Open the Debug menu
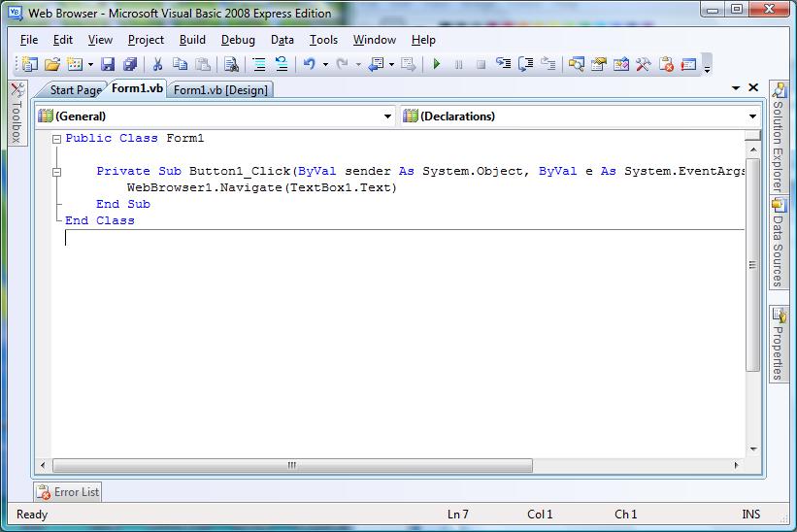Screen dimensions: 797x532 (x=238, y=40)
